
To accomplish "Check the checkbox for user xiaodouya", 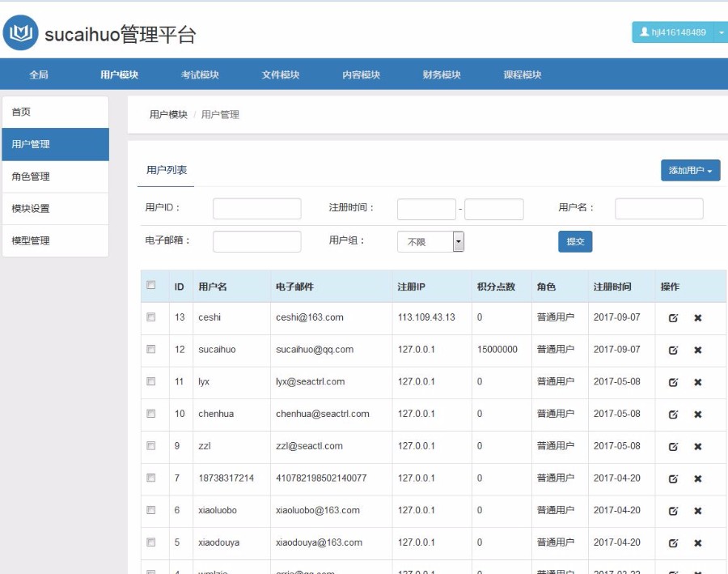I will tap(150, 543).
